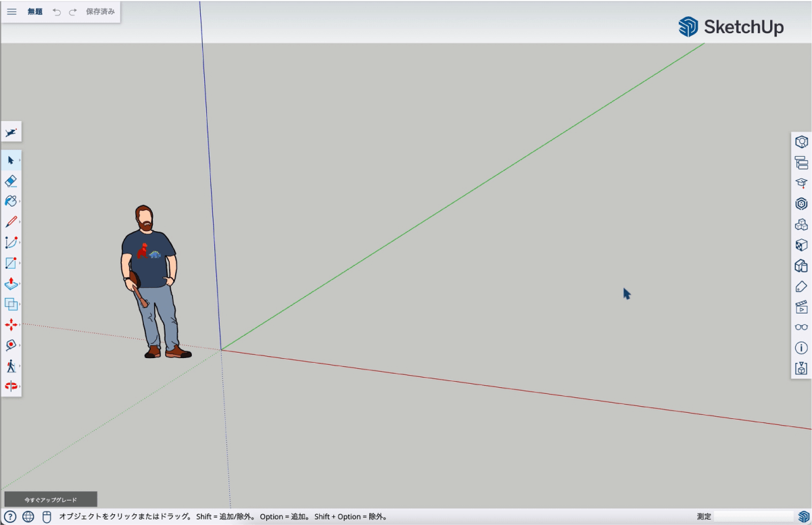
Task: Open the Display glasses panel
Action: (801, 328)
